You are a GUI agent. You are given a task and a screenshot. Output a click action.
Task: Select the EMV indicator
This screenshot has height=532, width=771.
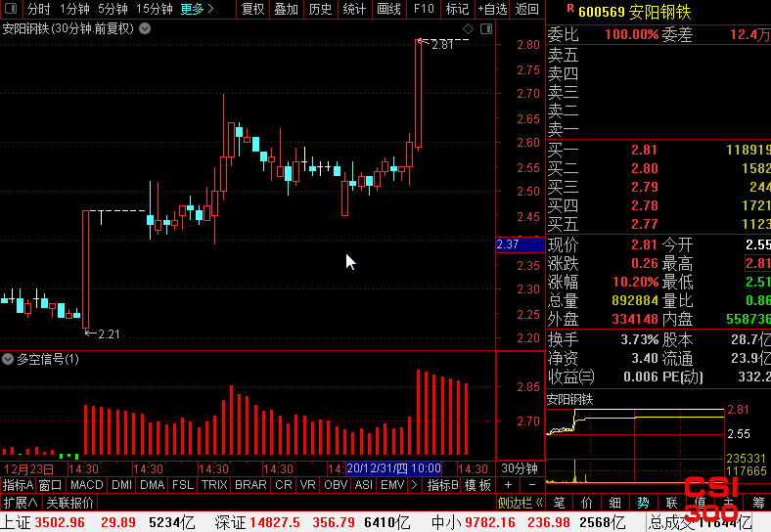coord(392,485)
